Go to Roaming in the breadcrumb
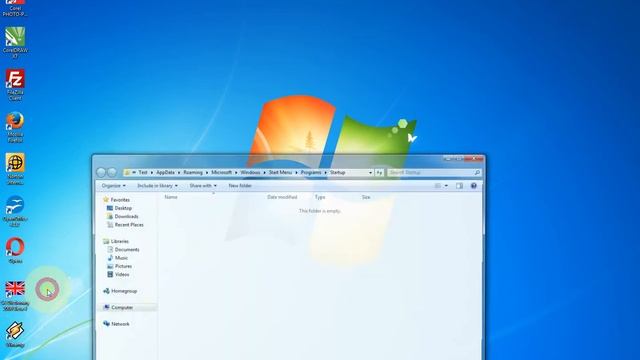 point(193,173)
